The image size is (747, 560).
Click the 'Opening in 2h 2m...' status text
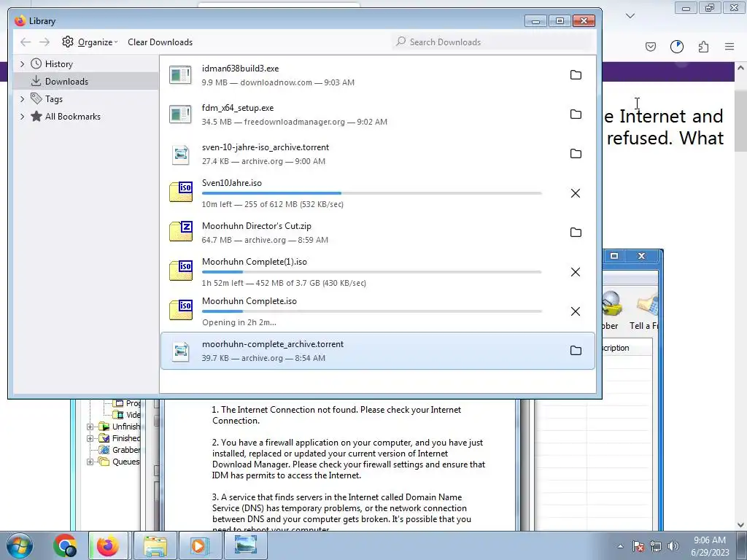239,322
